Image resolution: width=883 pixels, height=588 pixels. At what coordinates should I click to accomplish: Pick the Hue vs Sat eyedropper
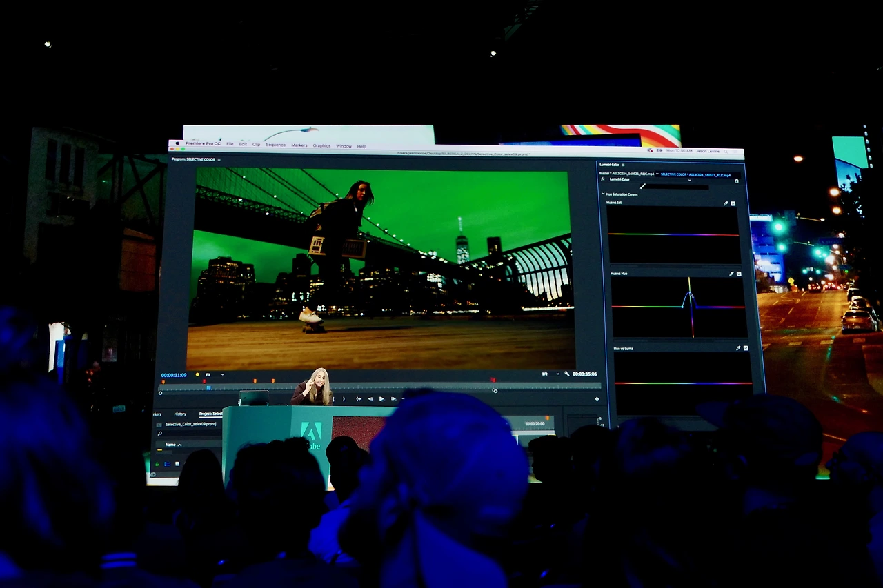tap(726, 203)
